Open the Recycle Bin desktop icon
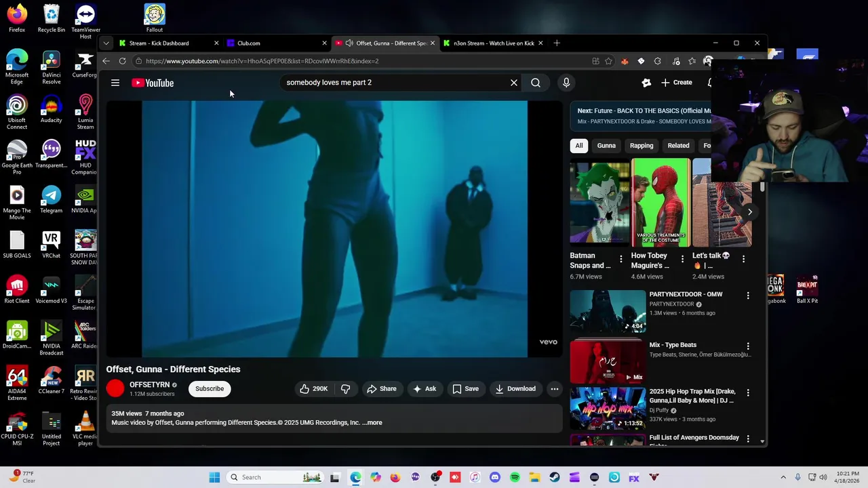Viewport: 868px width, 488px height. 52,18
